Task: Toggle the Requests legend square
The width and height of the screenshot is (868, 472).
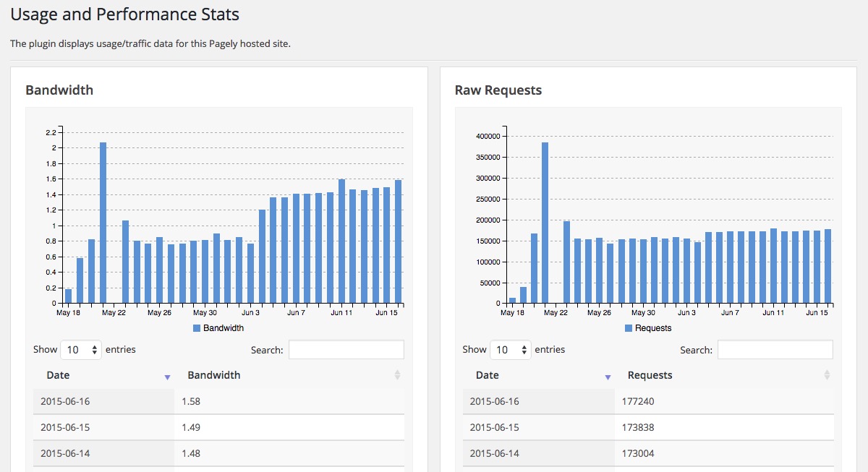Action: tap(629, 328)
